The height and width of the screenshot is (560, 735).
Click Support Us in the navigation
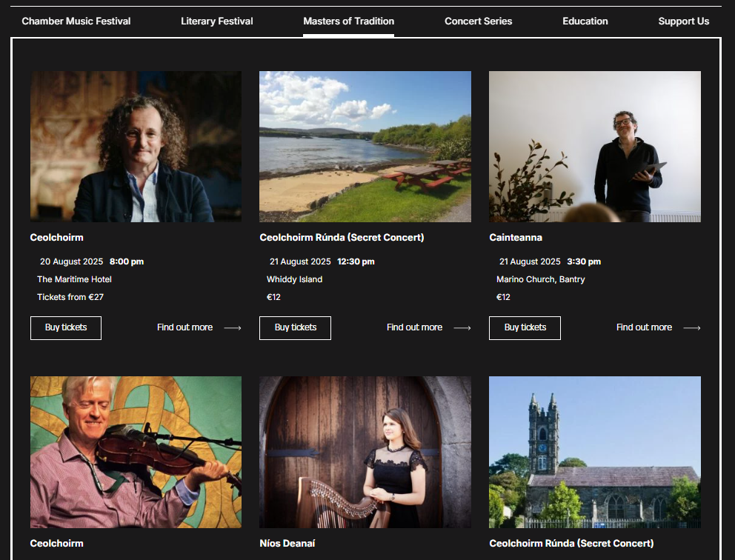pos(683,21)
